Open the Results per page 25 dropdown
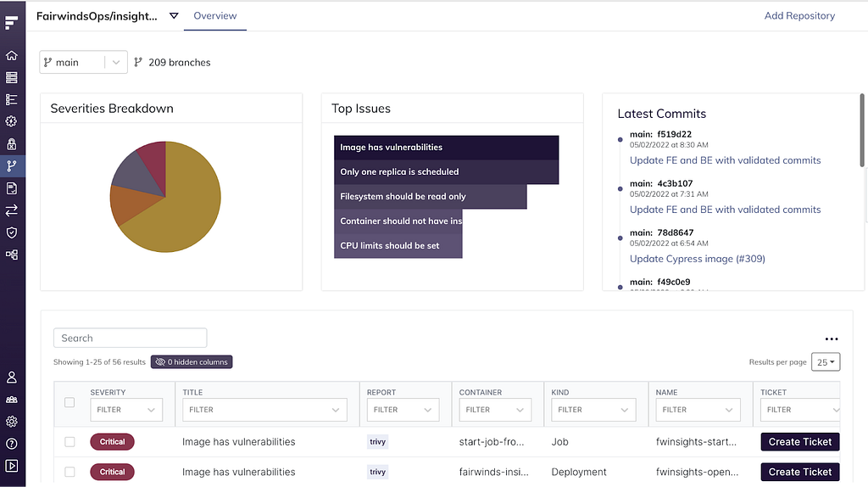This screenshot has width=868, height=487. [826, 361]
